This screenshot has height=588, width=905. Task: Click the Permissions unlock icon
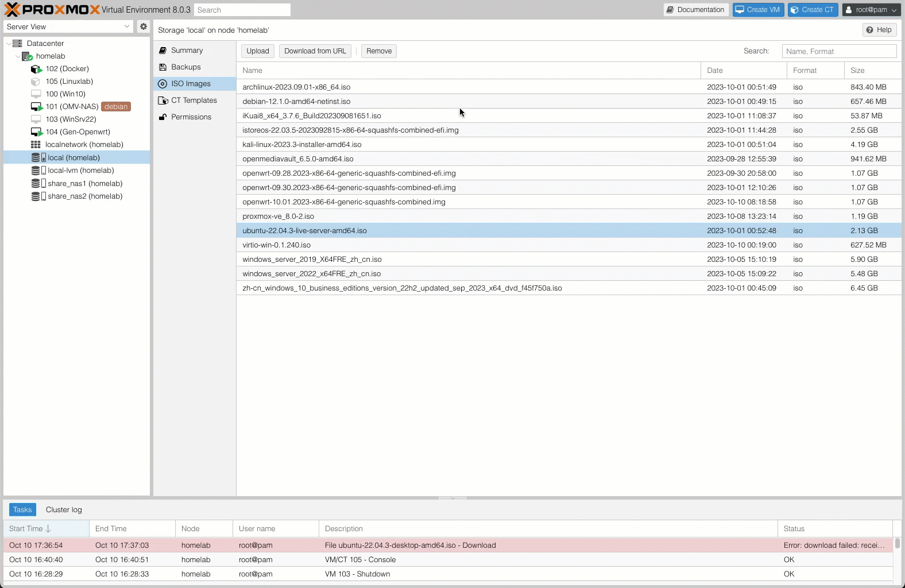(x=163, y=117)
